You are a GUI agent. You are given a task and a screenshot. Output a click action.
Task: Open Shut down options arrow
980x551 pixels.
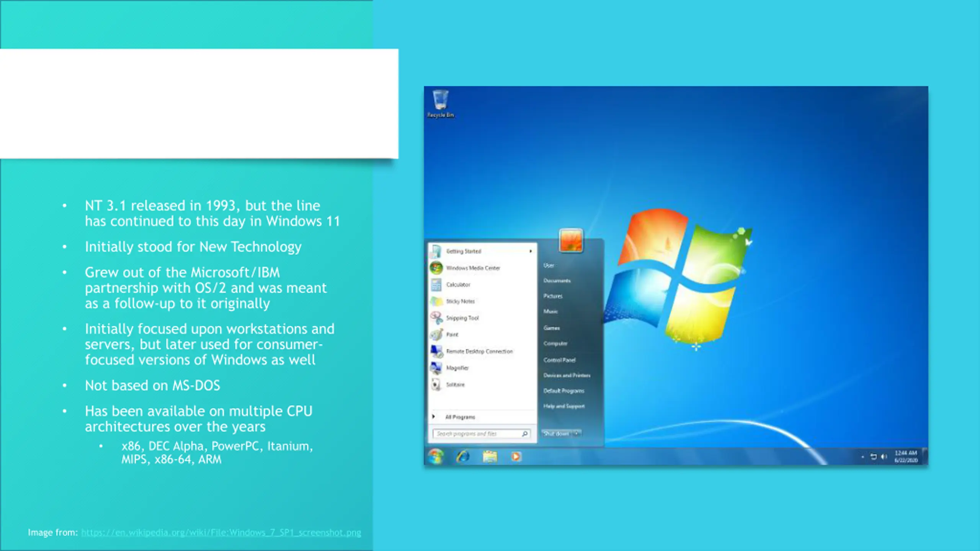coord(577,434)
